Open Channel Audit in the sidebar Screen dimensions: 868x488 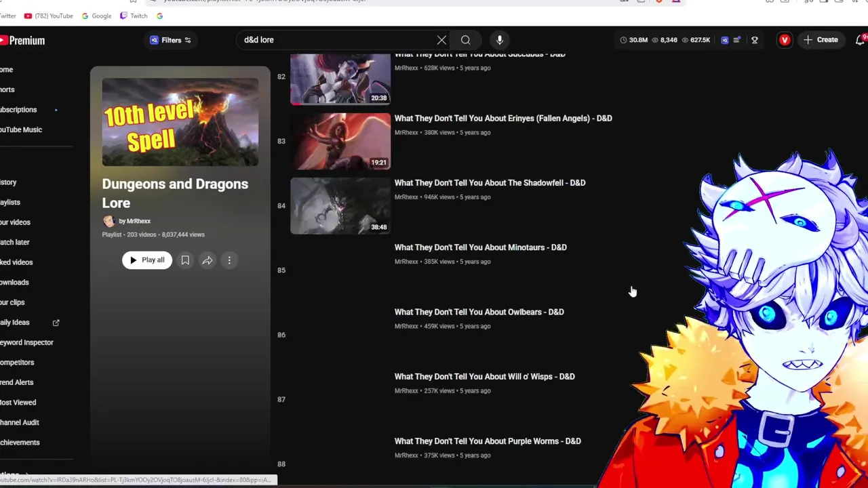[20, 422]
